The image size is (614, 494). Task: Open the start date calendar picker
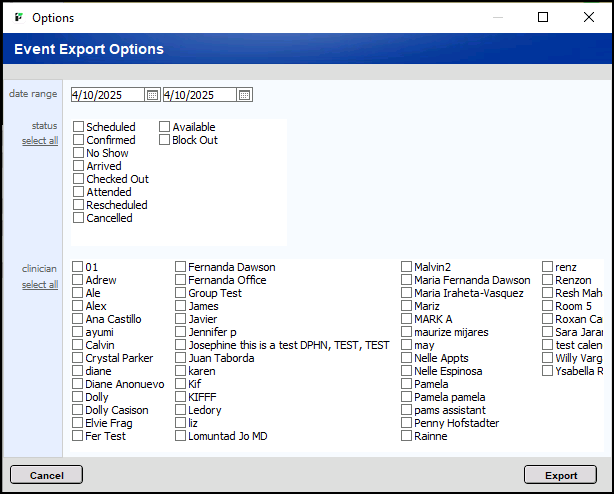click(152, 95)
